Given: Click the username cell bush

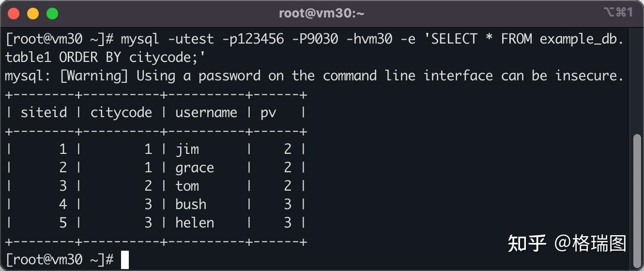Looking at the screenshot, I should click(x=191, y=204).
